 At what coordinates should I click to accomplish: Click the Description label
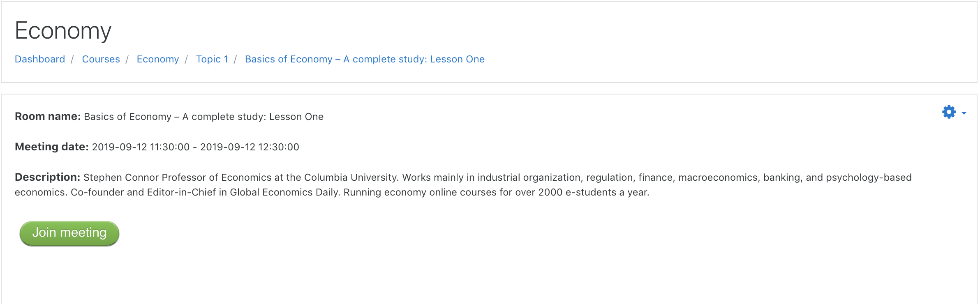[x=48, y=177]
